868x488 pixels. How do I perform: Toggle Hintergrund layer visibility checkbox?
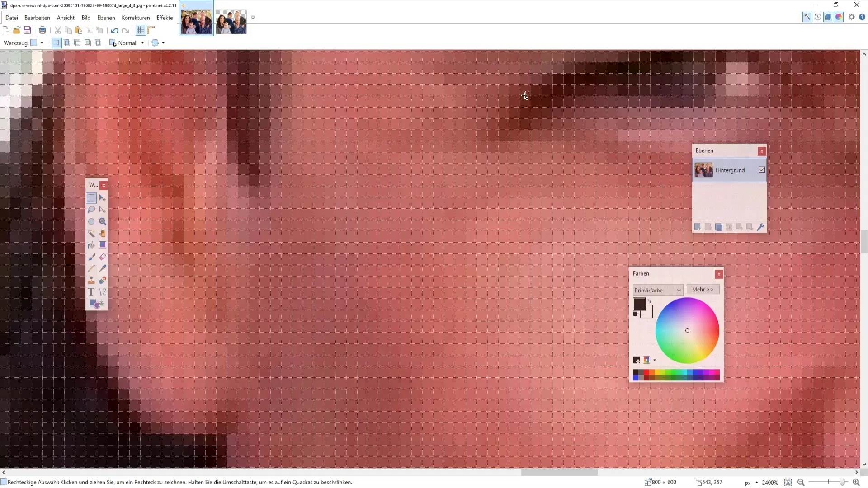coord(762,170)
